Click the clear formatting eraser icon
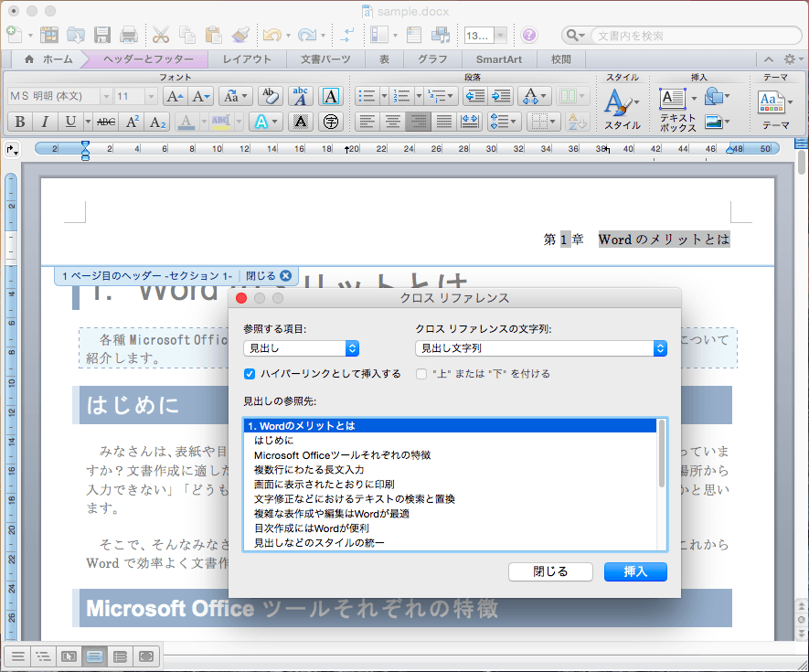This screenshot has height=672, width=809. tap(270, 96)
